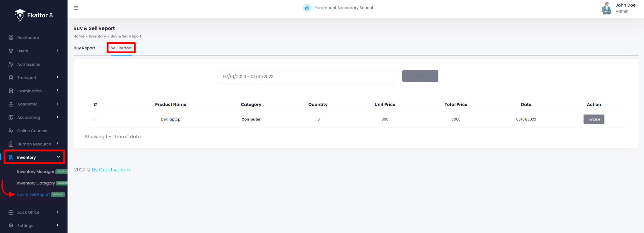644x233 pixels.
Task: Click the Dashboard grid icon
Action: coord(11,38)
